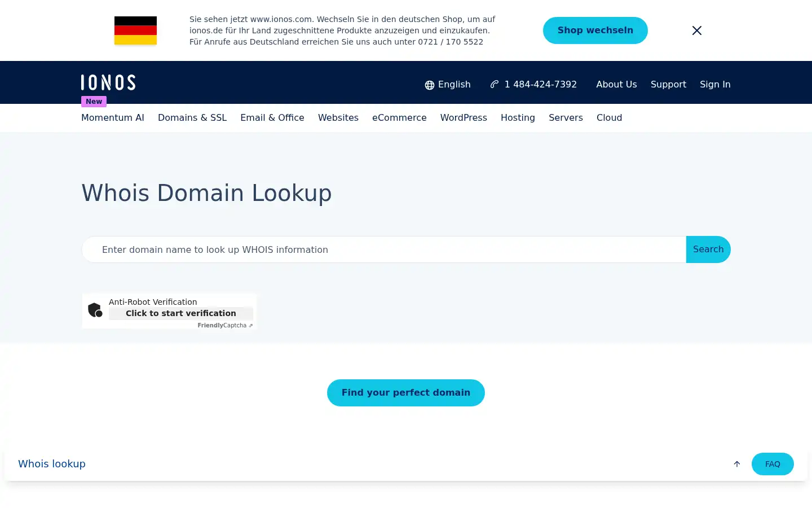The width and height of the screenshot is (812, 508).
Task: Click the New badge above Momentum AI
Action: point(94,102)
